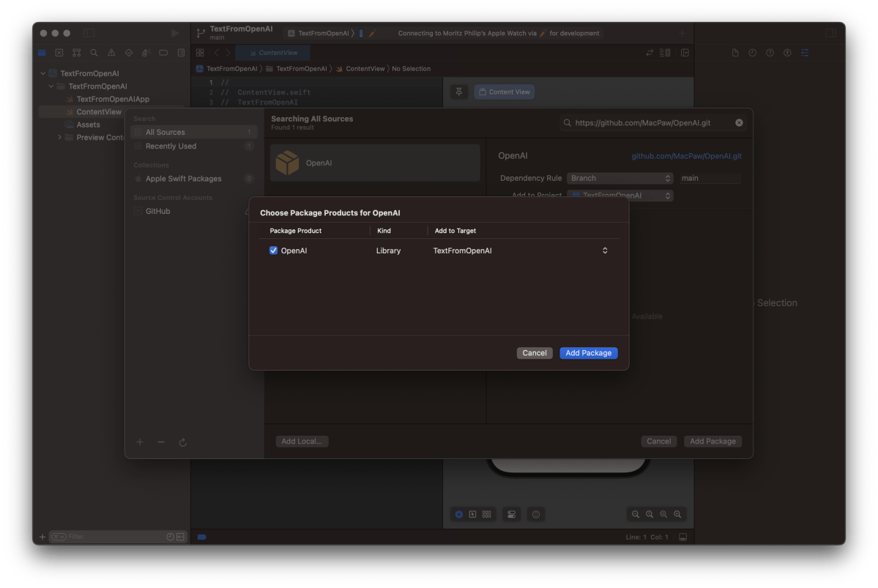Screen dimensions: 878x588
Task: Toggle code review mode arrows icon
Action: 650,53
